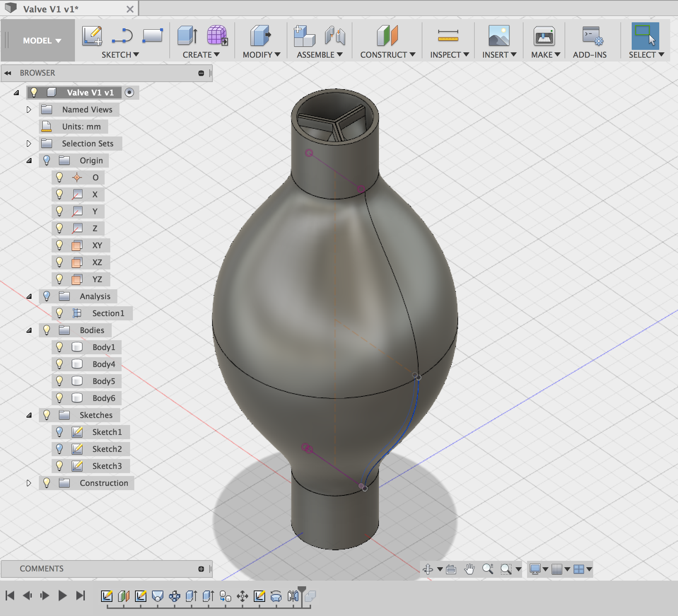The image size is (678, 616).
Task: Collapse the Origin folder
Action: (x=29, y=161)
